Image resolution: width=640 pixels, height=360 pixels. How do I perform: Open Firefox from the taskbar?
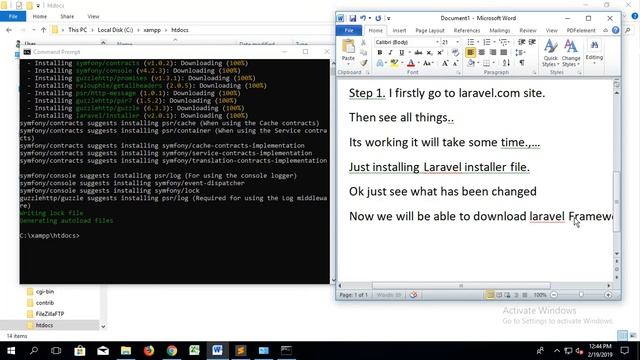coord(149,351)
